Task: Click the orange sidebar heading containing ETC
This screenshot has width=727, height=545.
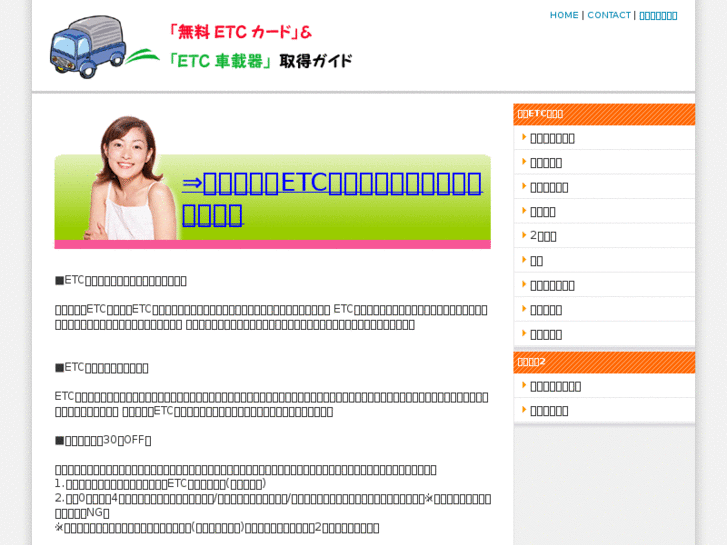Action: pyautogui.click(x=604, y=114)
